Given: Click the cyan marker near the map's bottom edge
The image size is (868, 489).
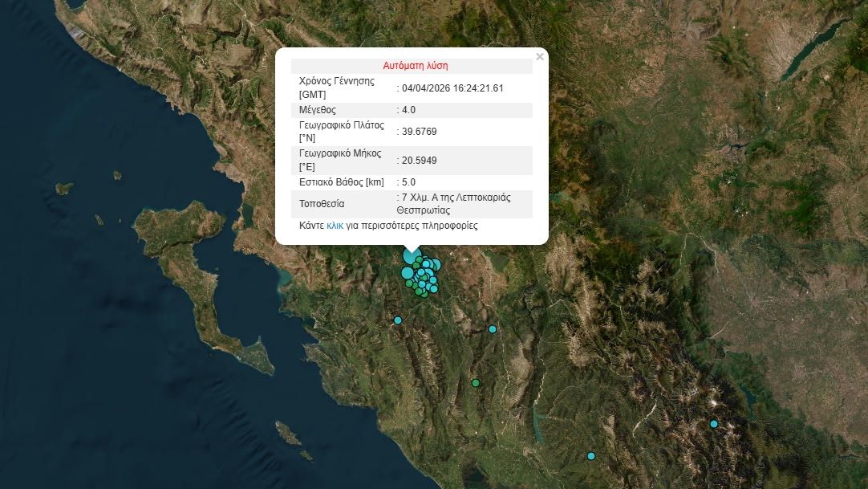Looking at the screenshot, I should click(591, 456).
